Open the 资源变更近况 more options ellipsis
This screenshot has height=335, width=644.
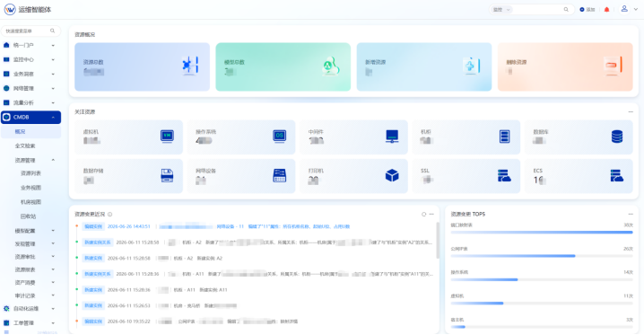pos(431,214)
